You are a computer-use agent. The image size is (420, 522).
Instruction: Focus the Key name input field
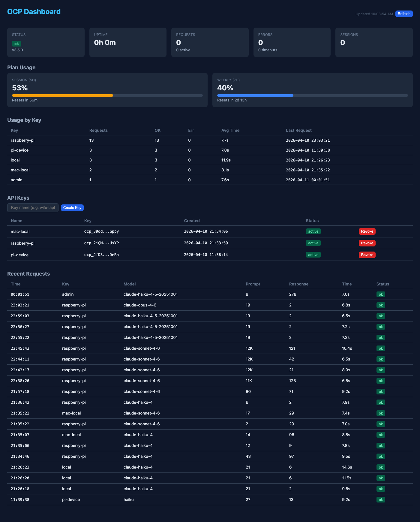click(33, 208)
